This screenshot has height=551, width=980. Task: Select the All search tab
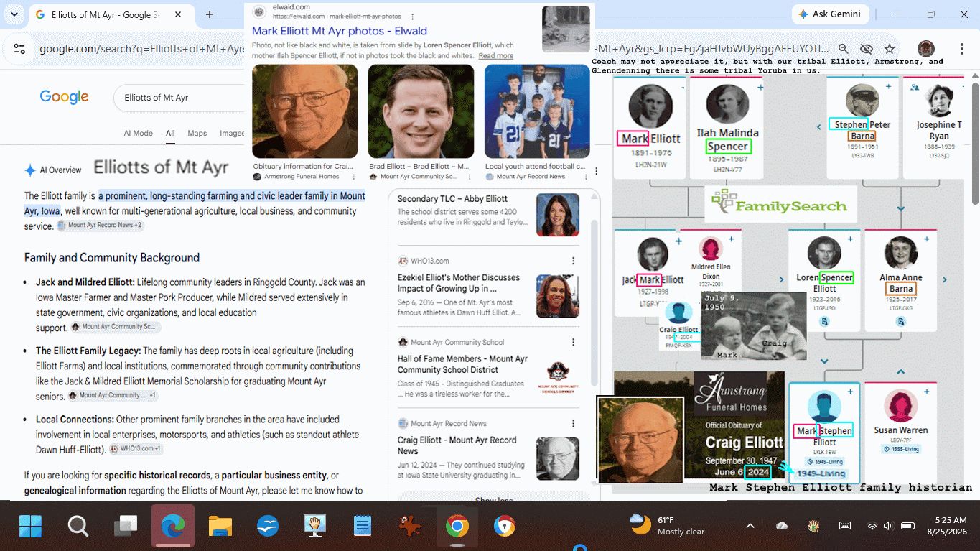coord(170,133)
